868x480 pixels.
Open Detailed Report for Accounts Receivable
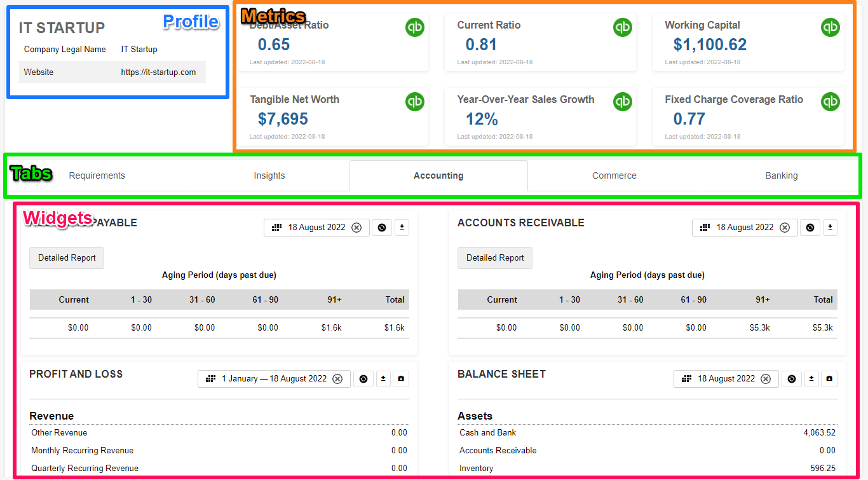pos(495,258)
